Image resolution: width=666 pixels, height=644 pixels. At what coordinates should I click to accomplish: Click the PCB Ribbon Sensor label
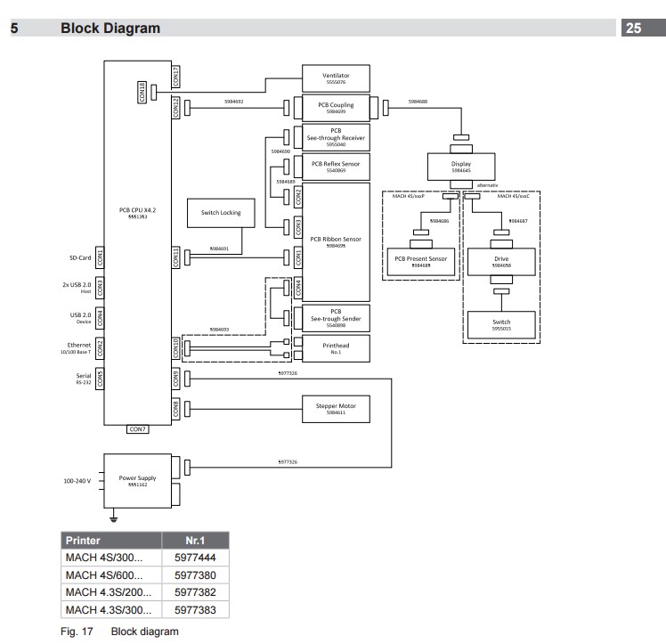336,241
